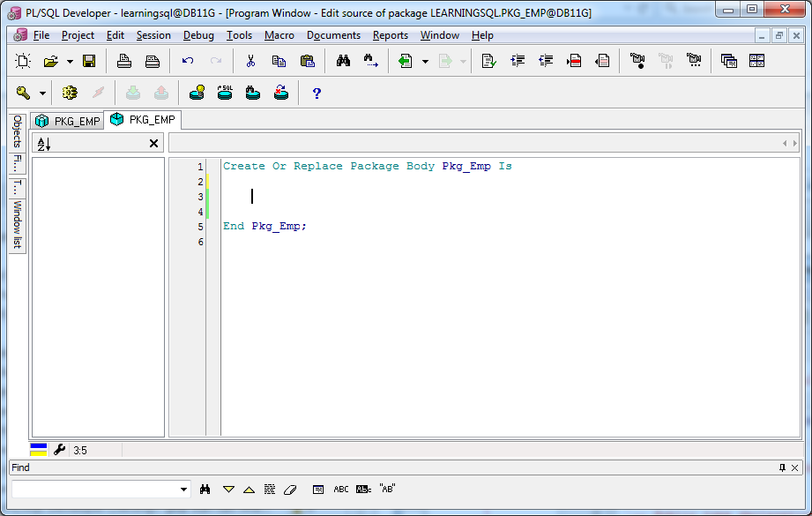Click the Unindent selection icon
Viewport: 812px width, 516px height.
[546, 61]
